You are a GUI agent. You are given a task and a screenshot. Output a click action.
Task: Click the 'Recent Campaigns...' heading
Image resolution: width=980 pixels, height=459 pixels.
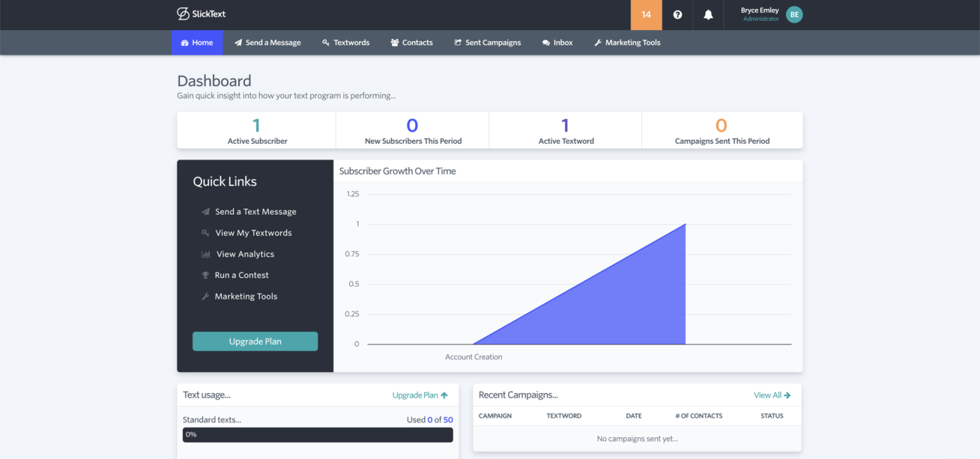[x=518, y=395]
